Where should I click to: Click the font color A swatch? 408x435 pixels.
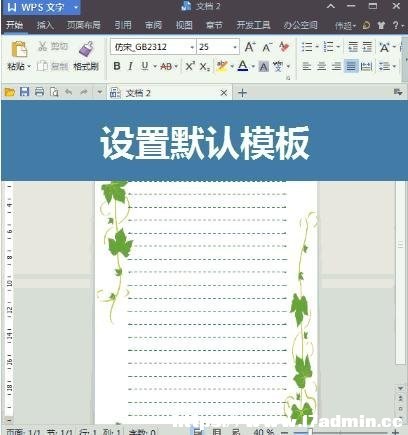click(243, 66)
